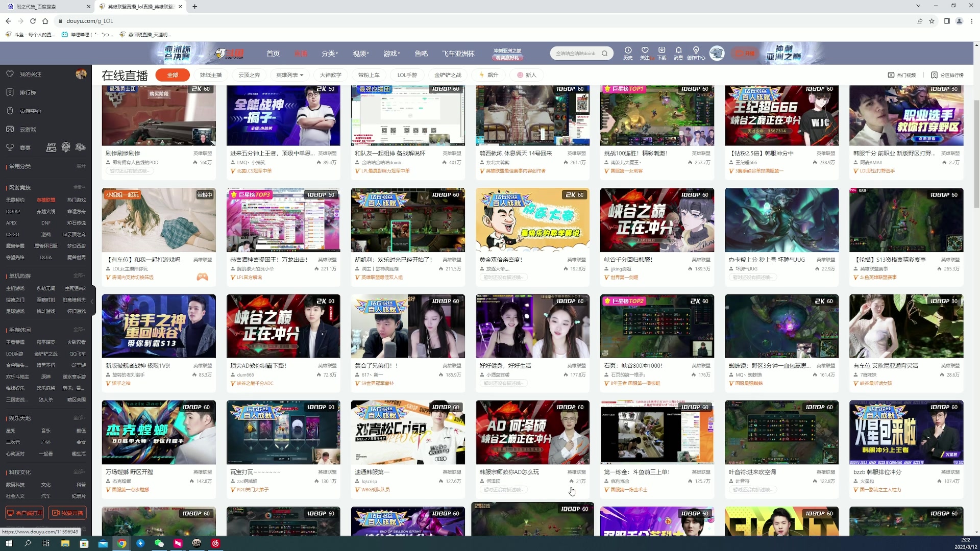980x551 pixels.
Task: Open 创作中心 lightbulb icon
Action: click(x=696, y=51)
